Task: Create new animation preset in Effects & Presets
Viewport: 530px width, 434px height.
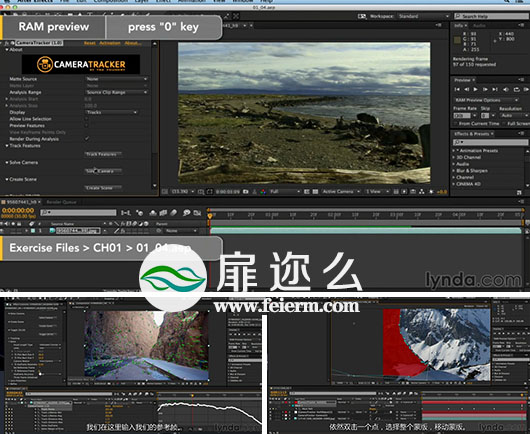Action: (x=519, y=193)
